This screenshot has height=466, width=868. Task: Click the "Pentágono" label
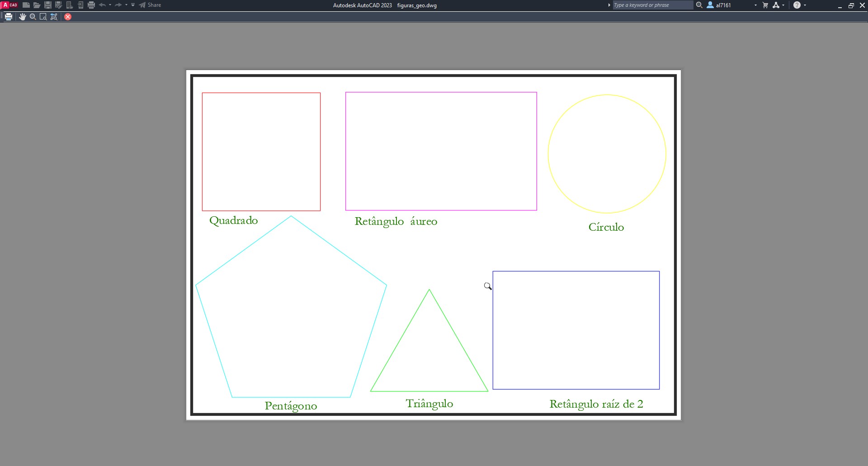(291, 406)
